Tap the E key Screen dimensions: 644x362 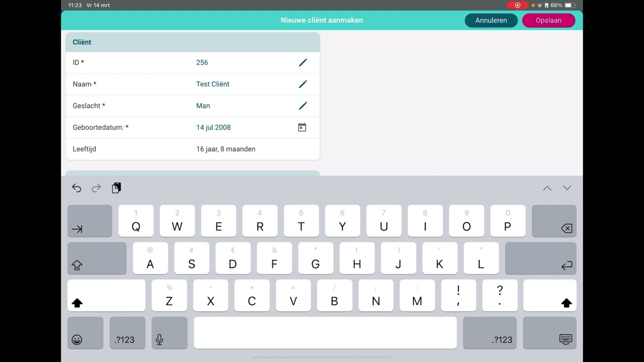(218, 221)
